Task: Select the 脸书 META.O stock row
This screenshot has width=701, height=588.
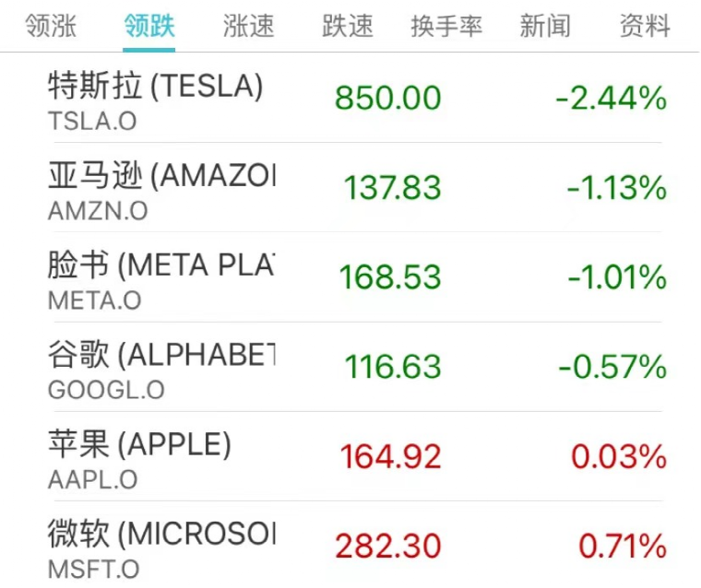Action: [x=350, y=277]
